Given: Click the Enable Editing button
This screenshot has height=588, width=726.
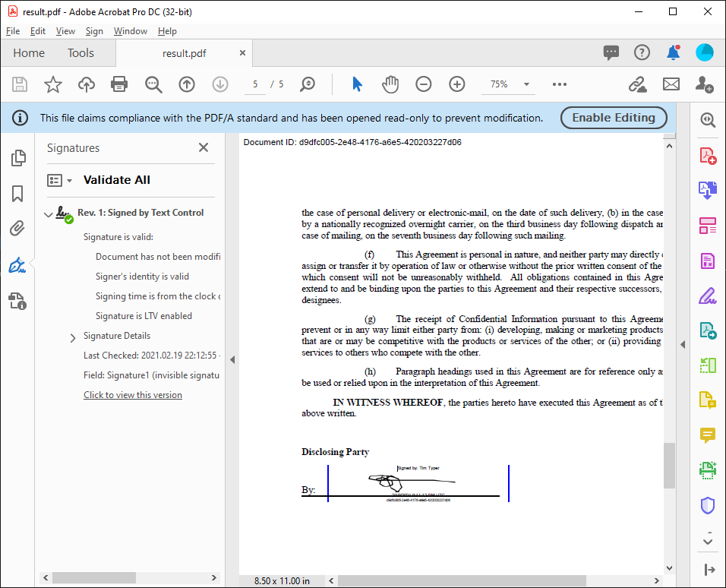Looking at the screenshot, I should tap(614, 118).
